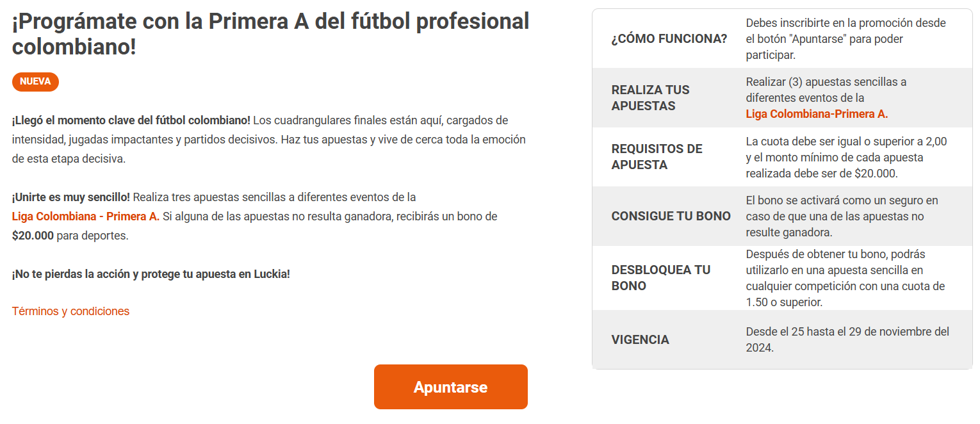The height and width of the screenshot is (424, 980).
Task: Click the Debes inscribirte en la promoción description
Action: [x=845, y=38]
